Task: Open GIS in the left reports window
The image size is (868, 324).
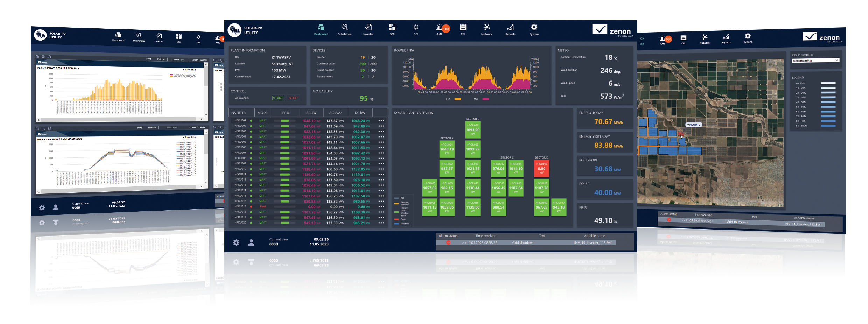Action: click(198, 39)
